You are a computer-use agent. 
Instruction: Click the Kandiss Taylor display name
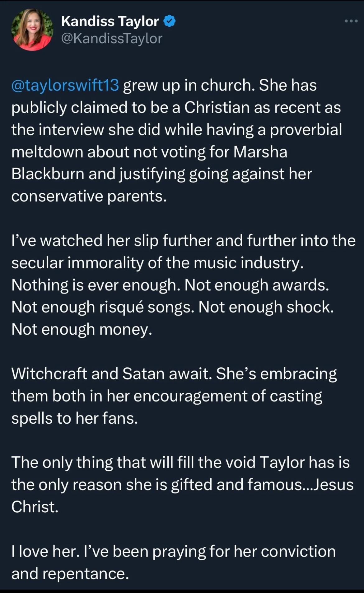[x=110, y=21]
